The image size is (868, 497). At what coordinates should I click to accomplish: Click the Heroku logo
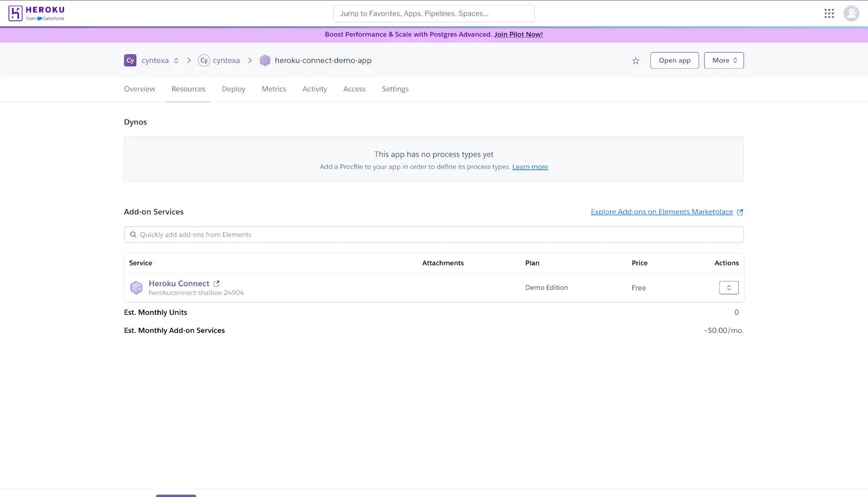(x=36, y=13)
